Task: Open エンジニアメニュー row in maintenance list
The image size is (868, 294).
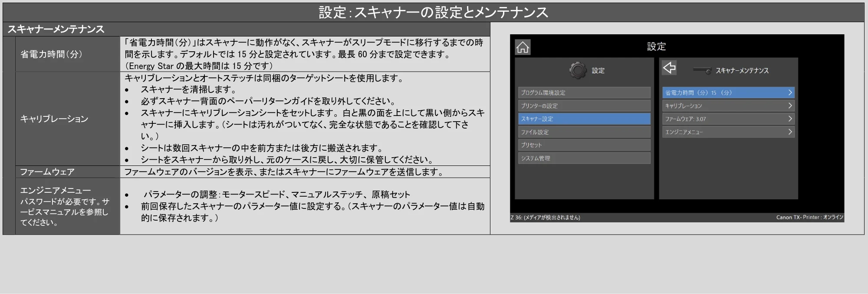Action: pyautogui.click(x=728, y=132)
